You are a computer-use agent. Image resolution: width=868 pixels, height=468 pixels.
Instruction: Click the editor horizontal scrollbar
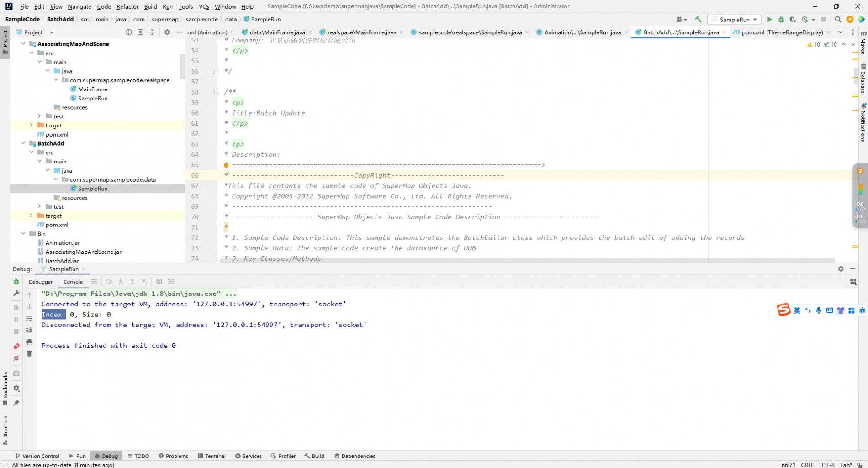[527, 260]
